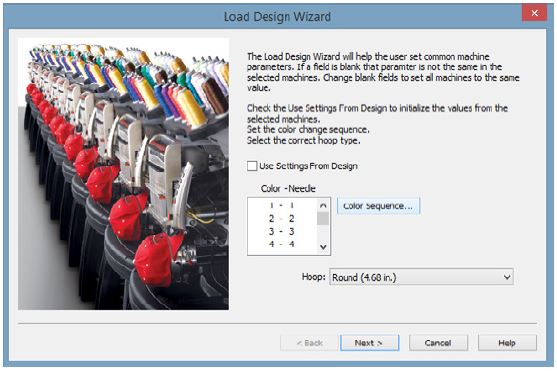Select color-needle row 1 - 1
Screen dimensions: 557x371
pos(282,205)
